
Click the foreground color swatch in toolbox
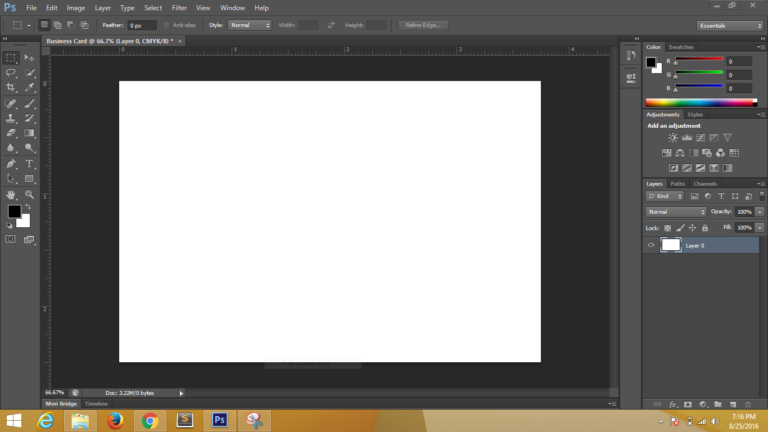(x=14, y=211)
